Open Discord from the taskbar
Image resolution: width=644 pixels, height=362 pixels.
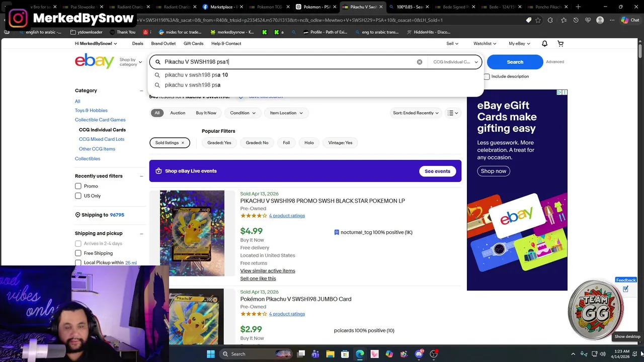click(419, 354)
